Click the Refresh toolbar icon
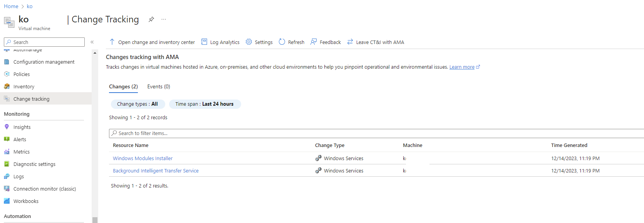 (x=282, y=42)
